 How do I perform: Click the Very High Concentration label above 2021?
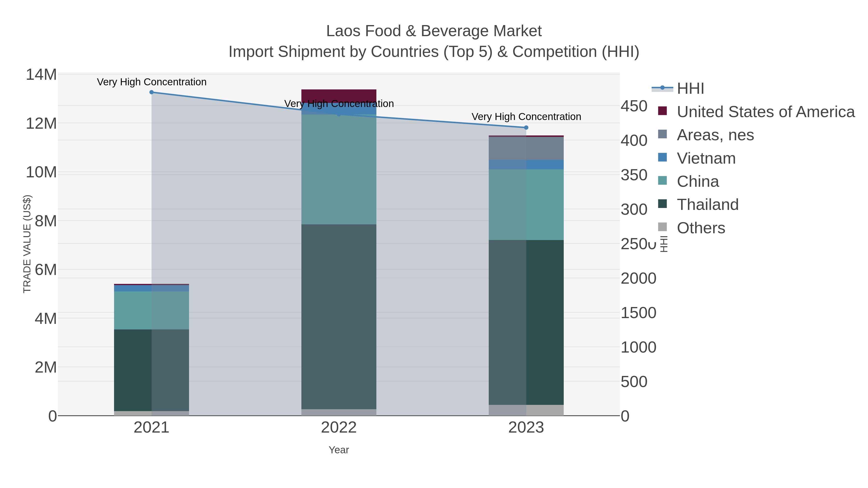pos(152,82)
